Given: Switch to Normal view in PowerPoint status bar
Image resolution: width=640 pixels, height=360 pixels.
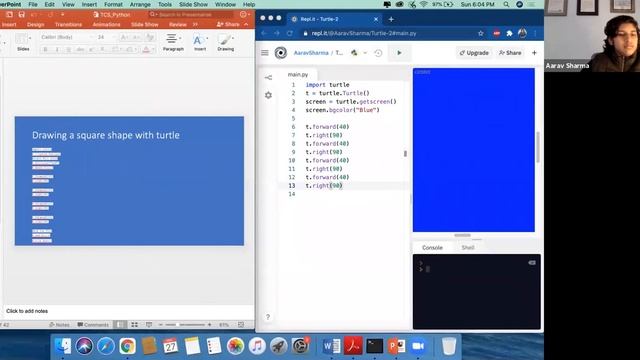Looking at the screenshot, I should click(120, 324).
